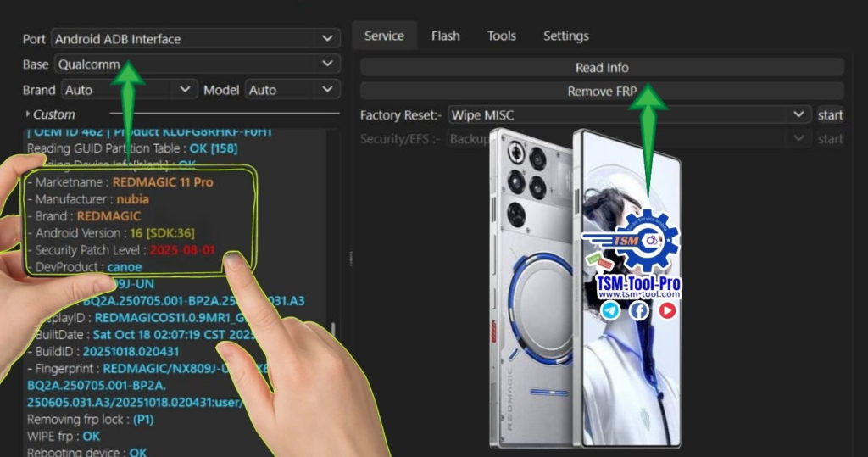Switch to the Flash tab
This screenshot has height=457, width=868.
[x=446, y=36]
